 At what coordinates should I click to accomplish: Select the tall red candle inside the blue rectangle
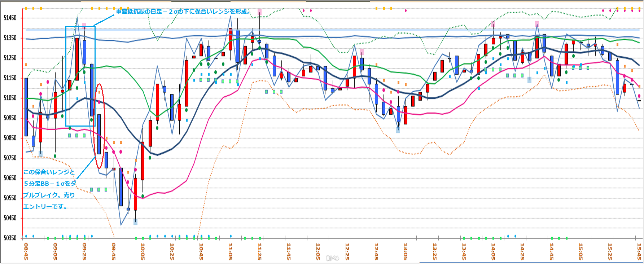(x=77, y=59)
